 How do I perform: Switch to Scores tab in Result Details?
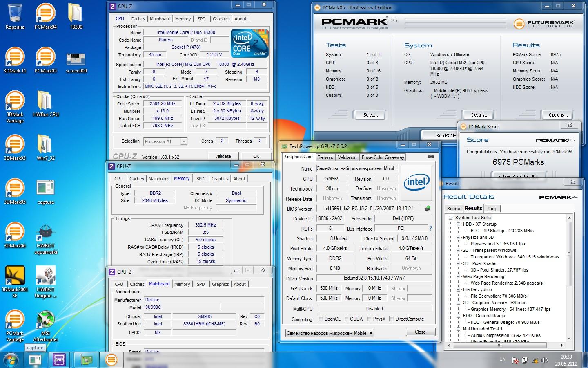(x=454, y=209)
